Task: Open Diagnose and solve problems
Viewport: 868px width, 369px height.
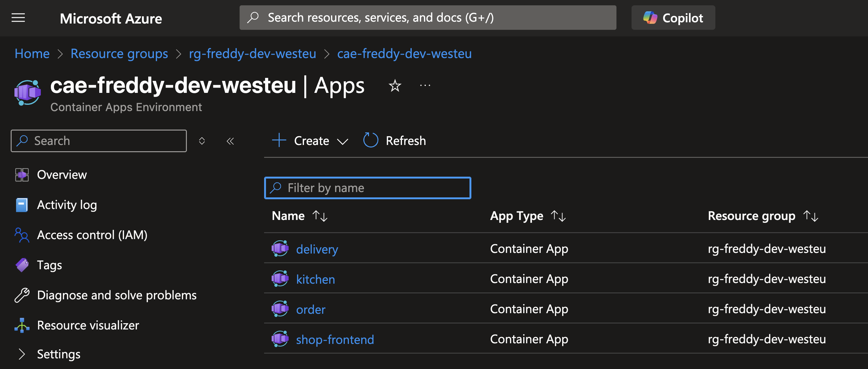Action: (x=117, y=295)
